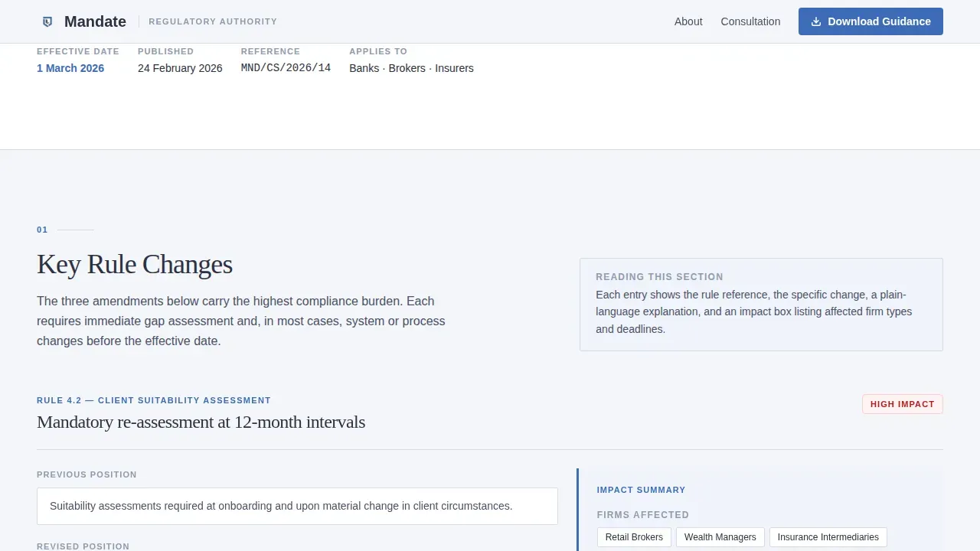Click the Download Guidance button
The width and height of the screenshot is (980, 551).
point(871,21)
